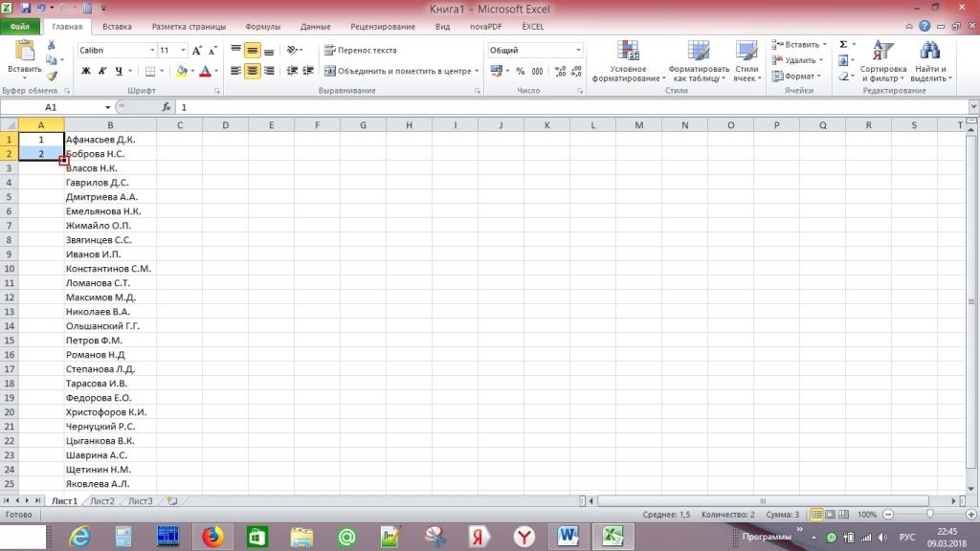Click the Name Box showing A1

pyautogui.click(x=52, y=107)
